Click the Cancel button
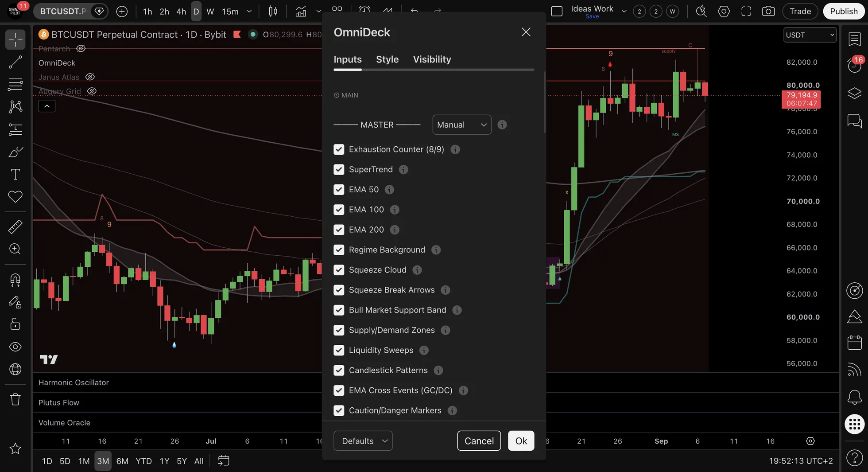Image resolution: width=868 pixels, height=472 pixels. coord(479,441)
